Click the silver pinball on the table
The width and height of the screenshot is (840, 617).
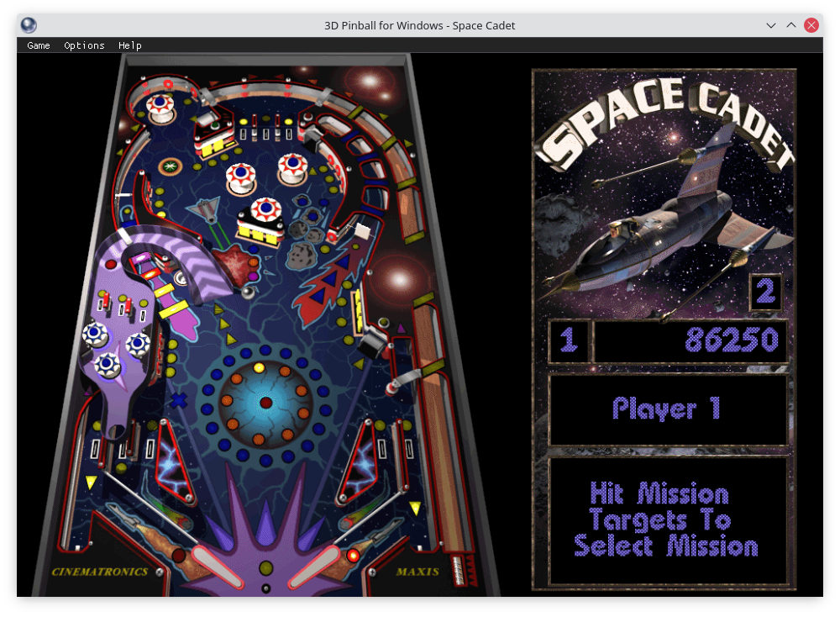click(248, 293)
